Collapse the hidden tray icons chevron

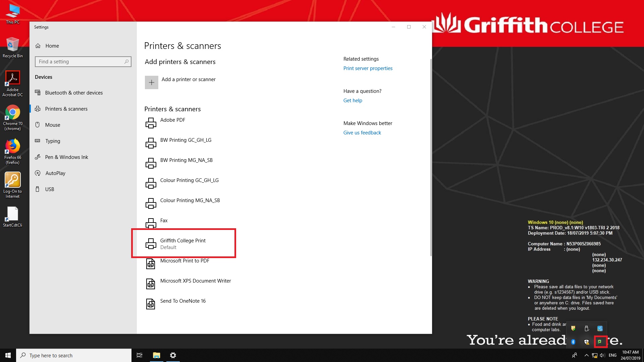[586, 355]
